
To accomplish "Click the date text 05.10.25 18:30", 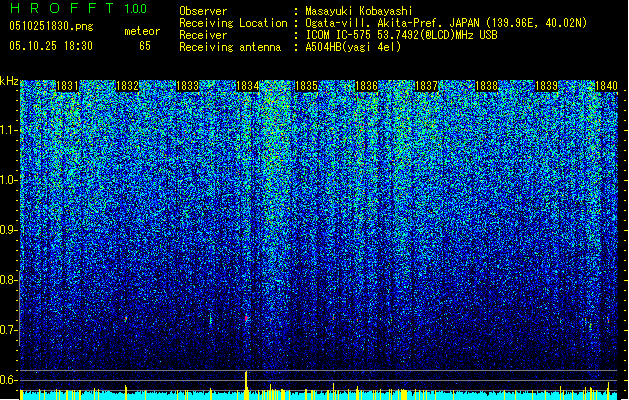I will pyautogui.click(x=51, y=46).
